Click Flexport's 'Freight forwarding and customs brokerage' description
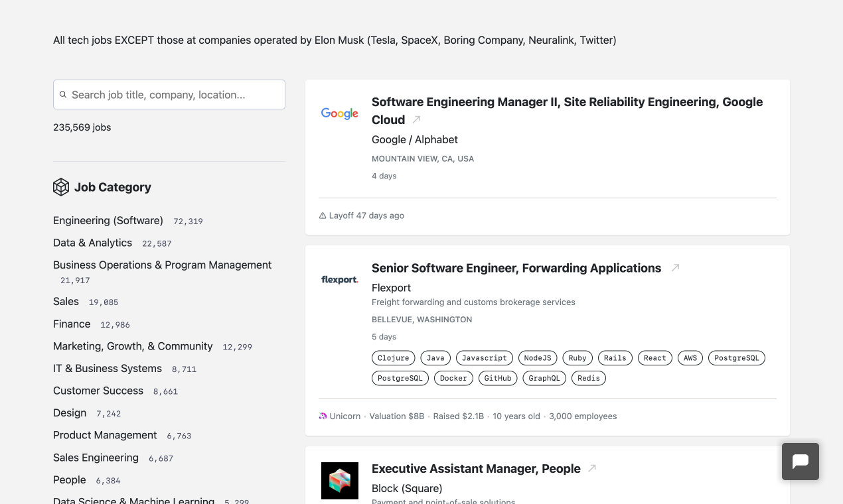Viewport: 843px width, 504px height. (x=473, y=302)
